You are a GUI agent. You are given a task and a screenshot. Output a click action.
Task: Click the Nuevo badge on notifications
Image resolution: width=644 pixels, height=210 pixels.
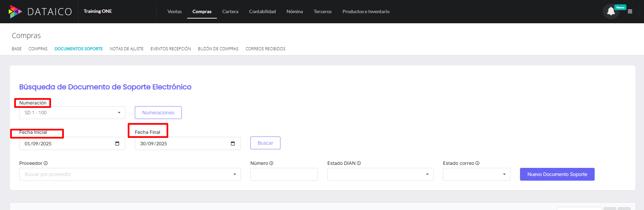click(x=620, y=7)
